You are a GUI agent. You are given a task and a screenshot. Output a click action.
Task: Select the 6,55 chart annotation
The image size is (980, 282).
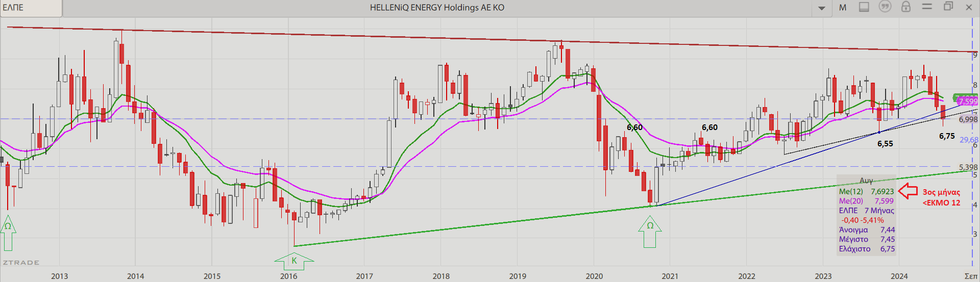tap(885, 144)
